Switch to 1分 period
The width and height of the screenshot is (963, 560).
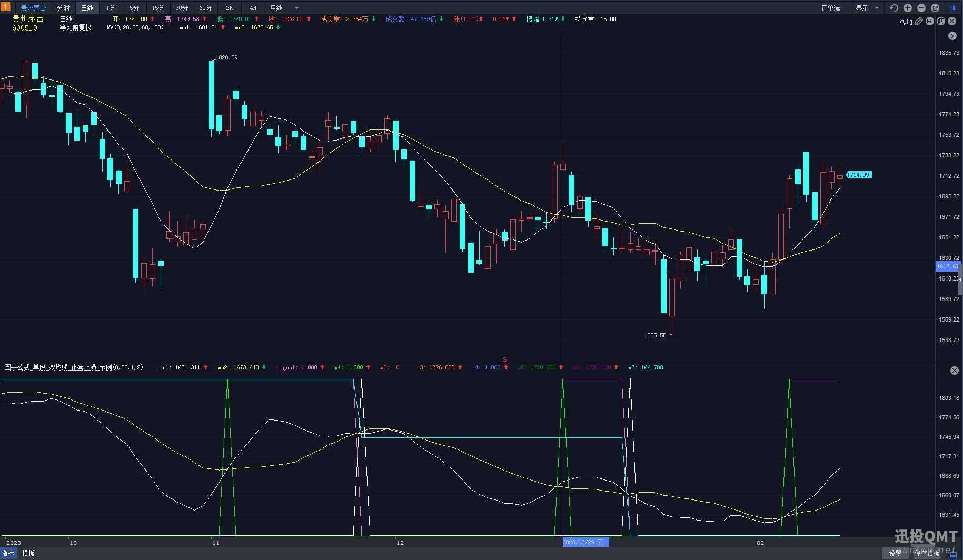click(111, 8)
